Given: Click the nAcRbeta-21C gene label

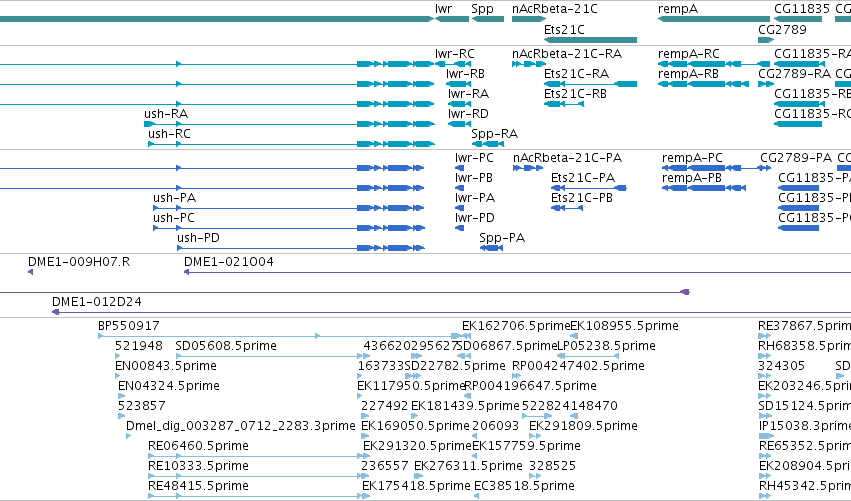Looking at the screenshot, I should [x=555, y=9].
